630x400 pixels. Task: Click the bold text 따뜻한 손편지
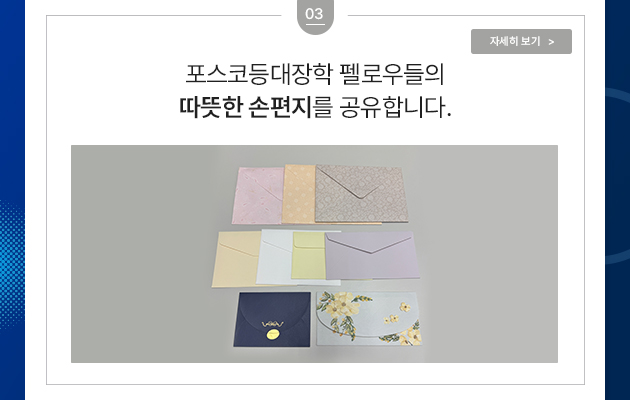[245, 107]
